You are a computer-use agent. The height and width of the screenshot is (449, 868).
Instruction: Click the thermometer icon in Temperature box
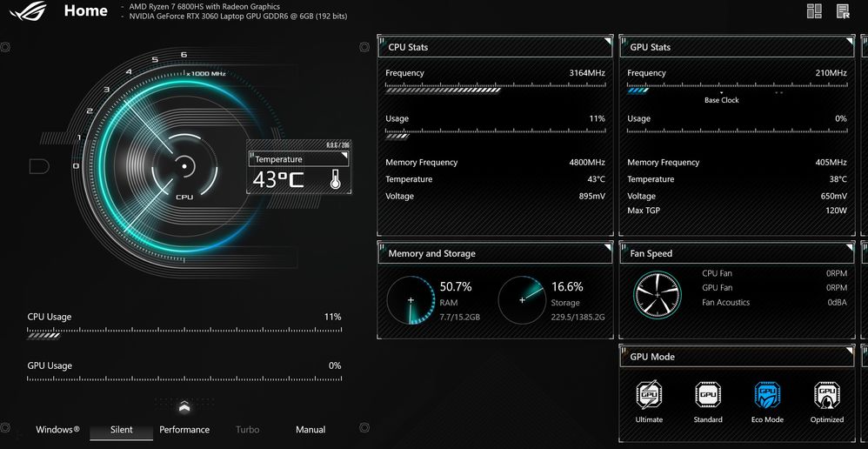coord(334,179)
